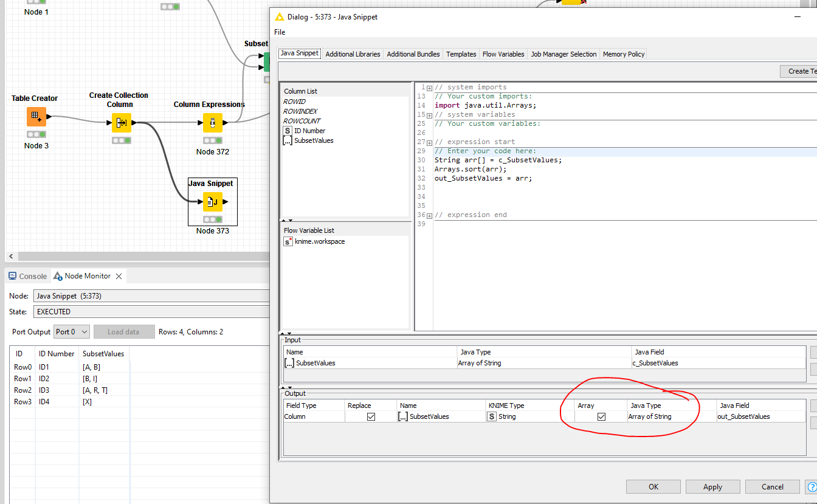Click the String type icon in KNIME Type cell
This screenshot has width=817, height=504.
coord(492,416)
